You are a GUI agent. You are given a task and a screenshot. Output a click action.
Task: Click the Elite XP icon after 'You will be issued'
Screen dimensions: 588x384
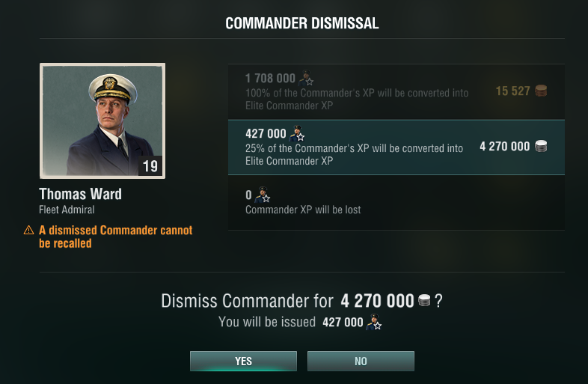(x=374, y=323)
